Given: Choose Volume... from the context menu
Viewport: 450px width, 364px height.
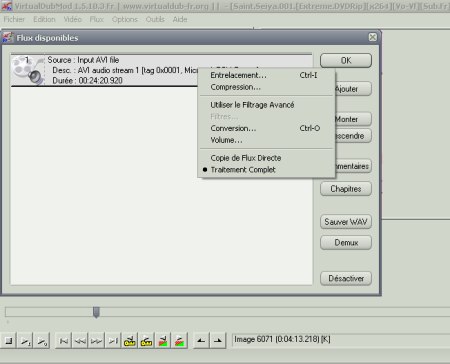Looking at the screenshot, I should (x=266, y=140).
